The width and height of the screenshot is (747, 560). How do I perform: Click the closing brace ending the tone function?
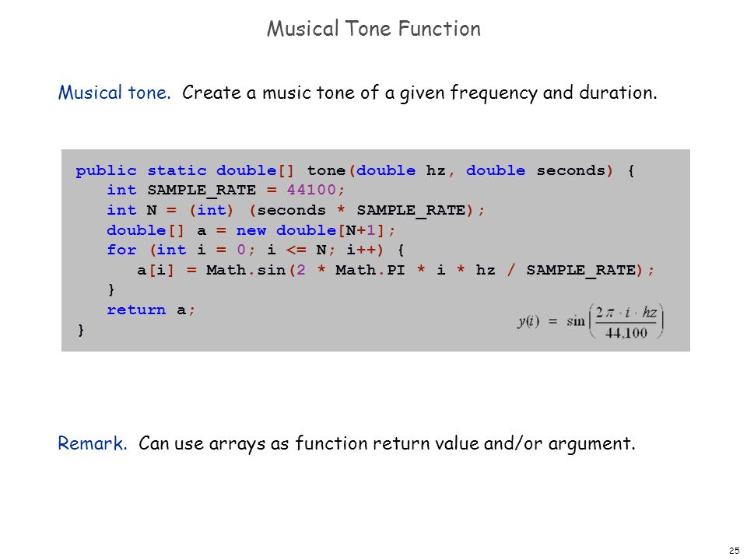[x=81, y=330]
